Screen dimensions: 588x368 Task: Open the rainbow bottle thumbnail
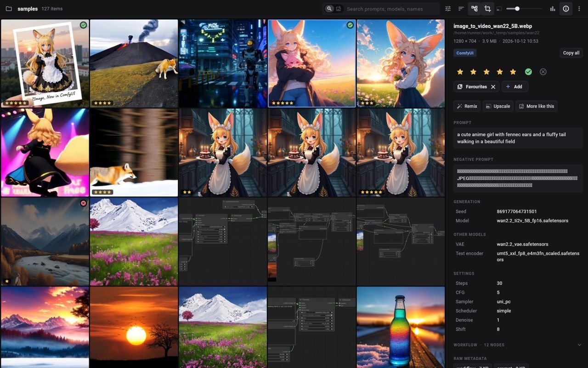tap(401, 328)
